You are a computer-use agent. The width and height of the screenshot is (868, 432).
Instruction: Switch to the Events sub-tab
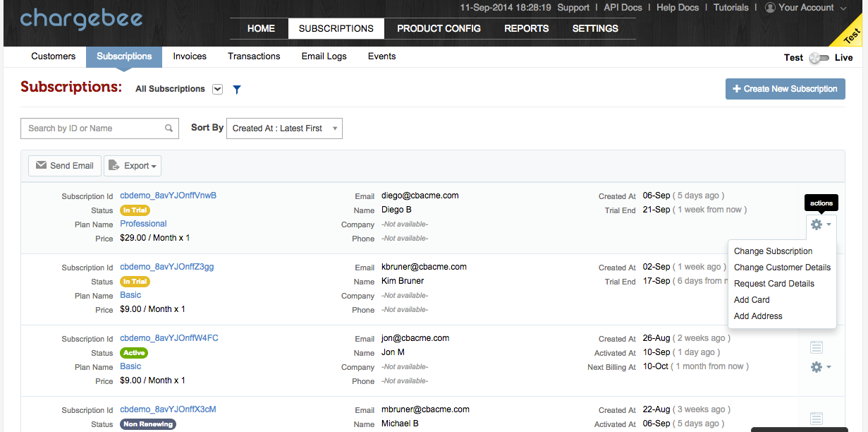coord(381,56)
